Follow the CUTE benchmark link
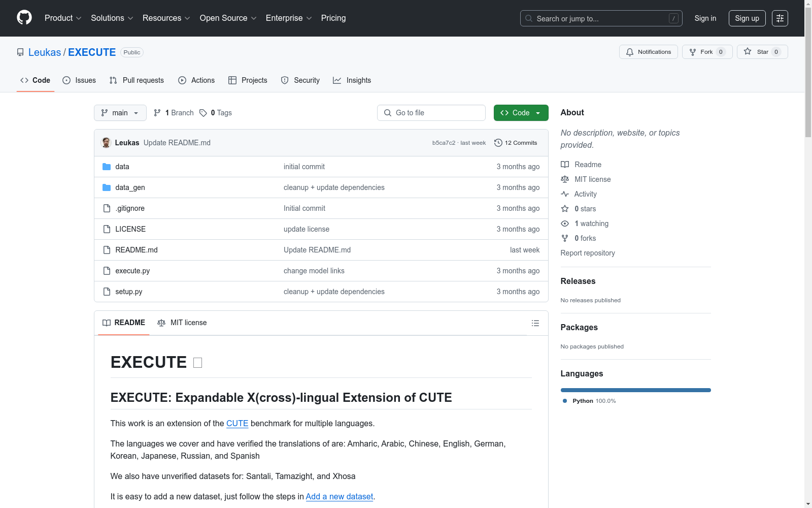 click(x=238, y=423)
